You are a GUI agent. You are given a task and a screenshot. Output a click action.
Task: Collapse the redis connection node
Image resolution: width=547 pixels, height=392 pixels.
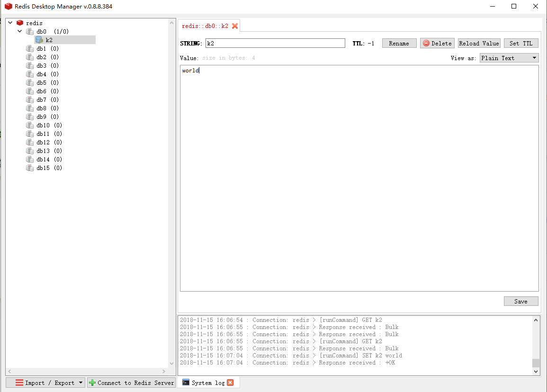coord(10,23)
